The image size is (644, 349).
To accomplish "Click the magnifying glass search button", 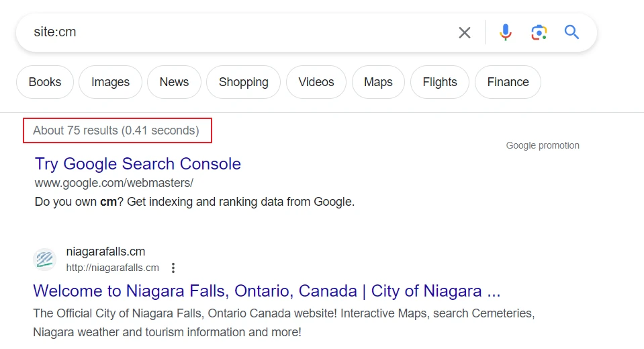I will [571, 32].
